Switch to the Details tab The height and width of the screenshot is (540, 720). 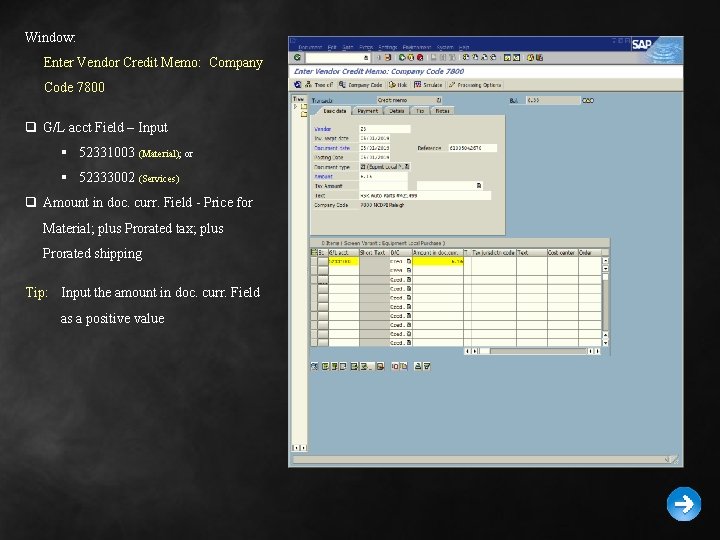coord(397,111)
